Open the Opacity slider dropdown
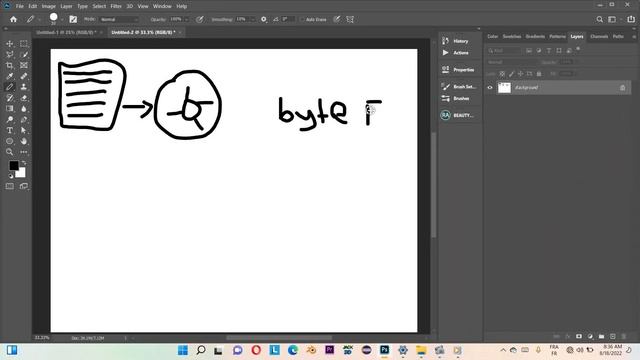The image size is (640, 360). [x=187, y=20]
